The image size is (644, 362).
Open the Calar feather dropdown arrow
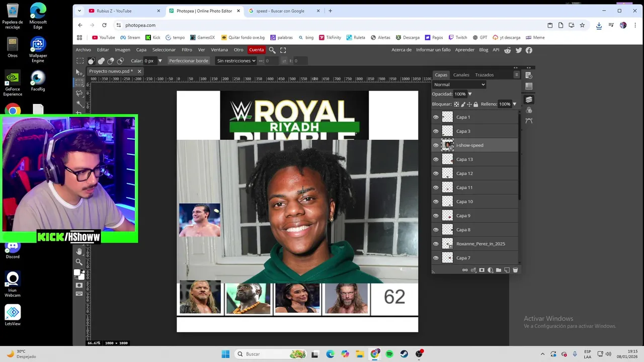tap(160, 61)
